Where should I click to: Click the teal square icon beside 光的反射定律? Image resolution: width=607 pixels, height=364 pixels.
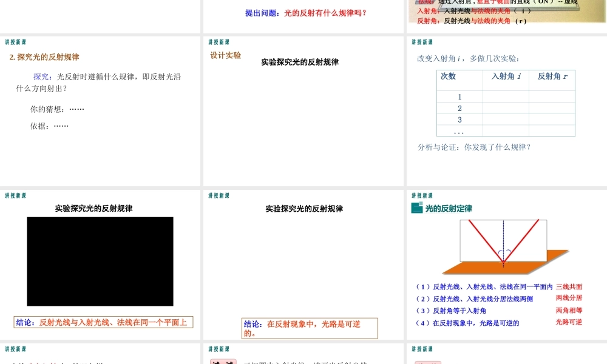(416, 207)
